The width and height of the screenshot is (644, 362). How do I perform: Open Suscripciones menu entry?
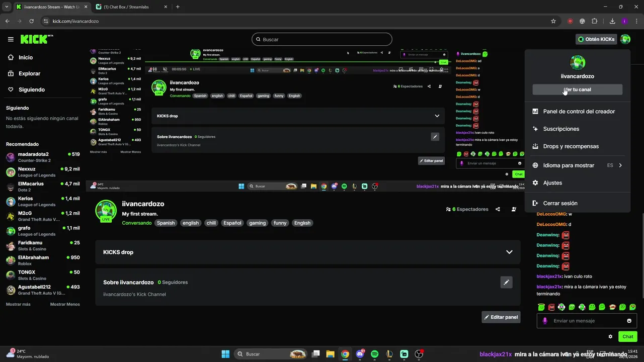[x=578, y=129]
